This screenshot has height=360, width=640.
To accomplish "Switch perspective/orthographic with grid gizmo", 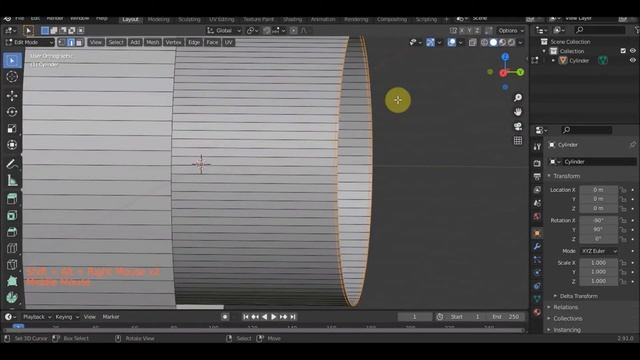I will click(518, 140).
